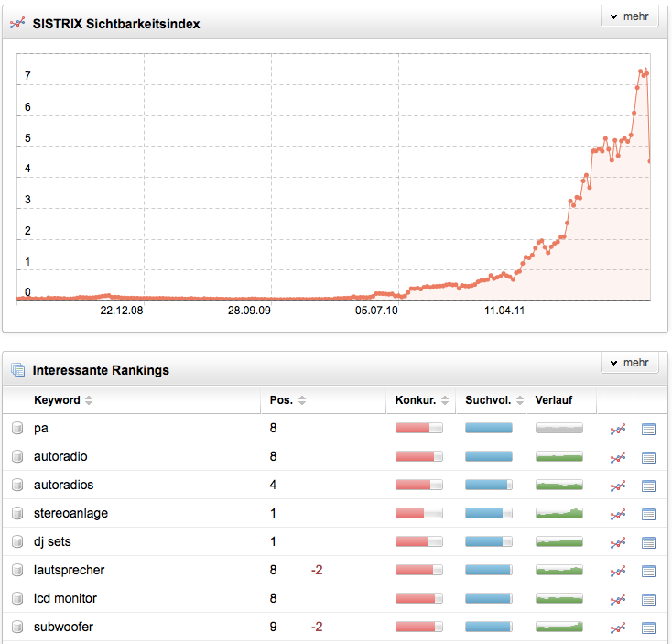Open table icon for 'autoradio' row
Image resolution: width=672 pixels, height=644 pixels.
[x=648, y=457]
